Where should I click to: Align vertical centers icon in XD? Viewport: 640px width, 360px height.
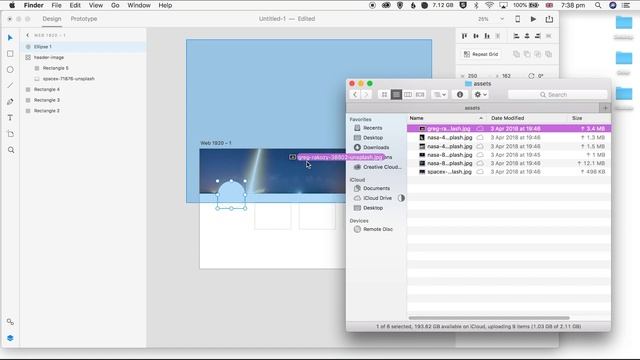point(476,36)
